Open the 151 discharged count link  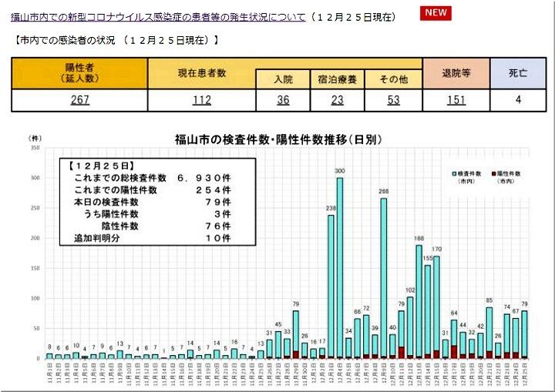tap(456, 100)
